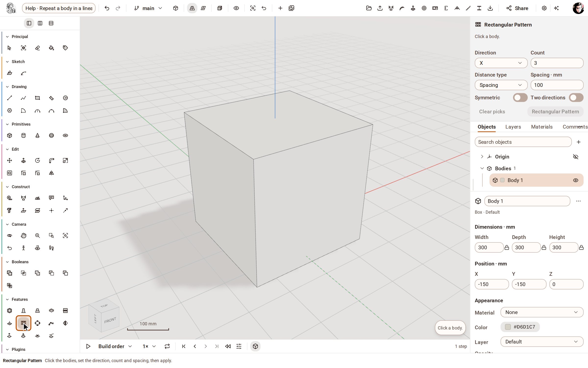Choose the Mirror tool in Edit

pos(51,173)
